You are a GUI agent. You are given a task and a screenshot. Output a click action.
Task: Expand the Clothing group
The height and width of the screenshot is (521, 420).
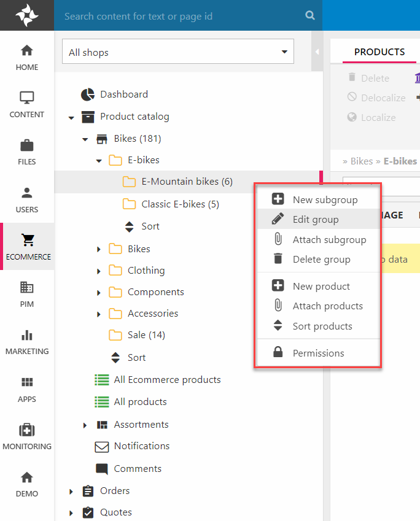(x=99, y=271)
